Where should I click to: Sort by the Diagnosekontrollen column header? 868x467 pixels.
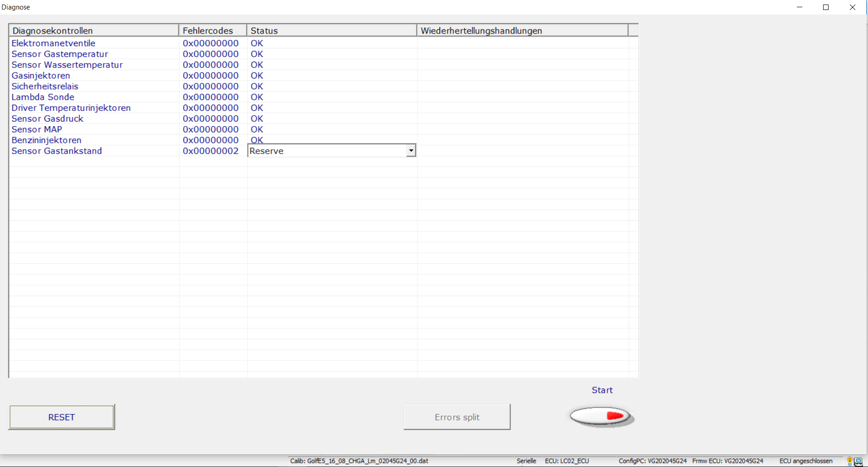pyautogui.click(x=94, y=30)
